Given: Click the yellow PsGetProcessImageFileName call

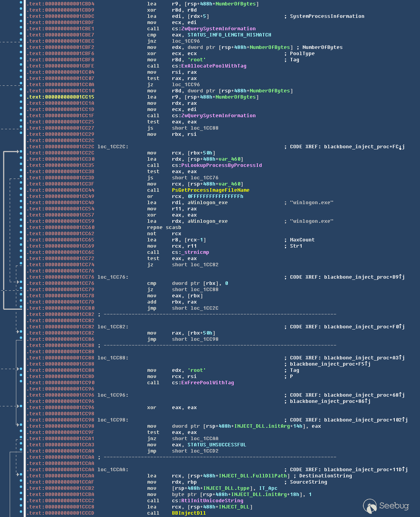Looking at the screenshot, I should (211, 190).
